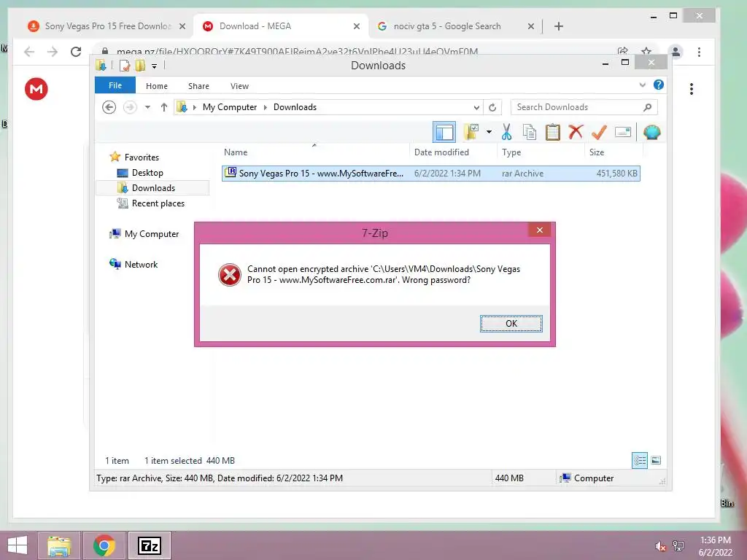Image resolution: width=747 pixels, height=560 pixels.
Task: Reload the MEGA page in Chrome
Action: click(x=76, y=52)
